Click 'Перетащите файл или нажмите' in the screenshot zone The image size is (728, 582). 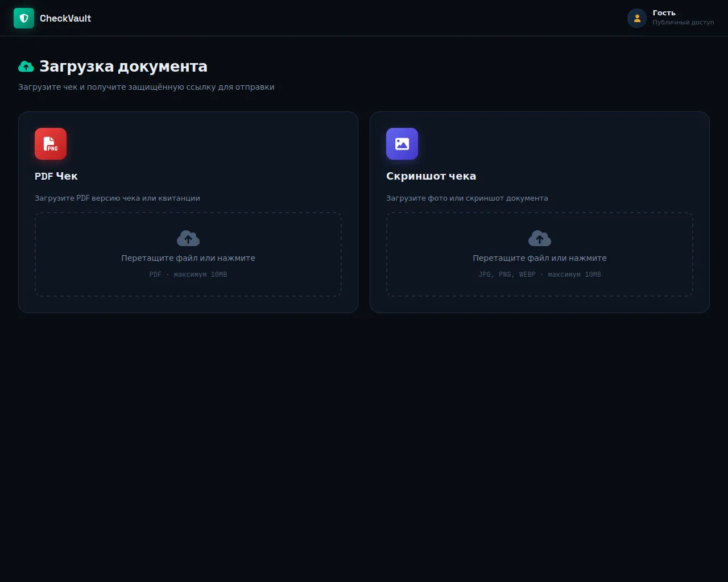coord(540,258)
